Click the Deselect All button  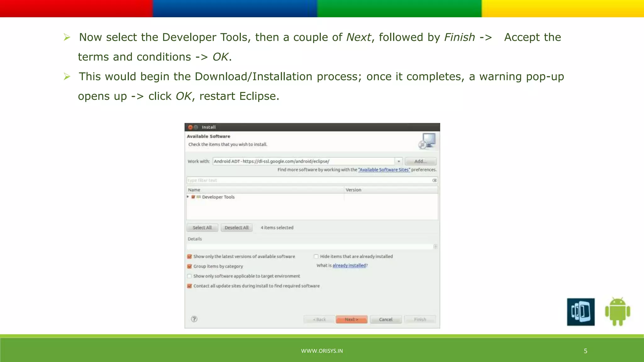click(236, 228)
